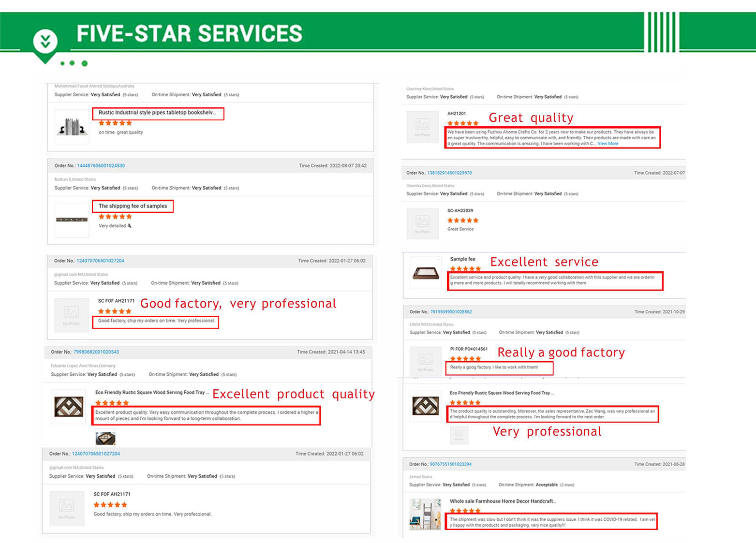Open Rustic Industrial style pipes bookshelf title
756x543 pixels.
pos(157,113)
